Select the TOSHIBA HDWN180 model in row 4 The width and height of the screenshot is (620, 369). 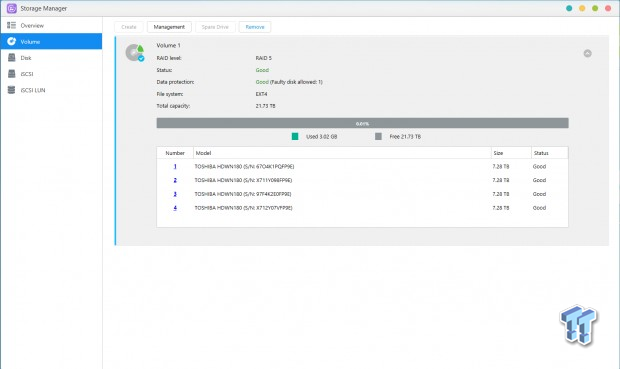243,208
